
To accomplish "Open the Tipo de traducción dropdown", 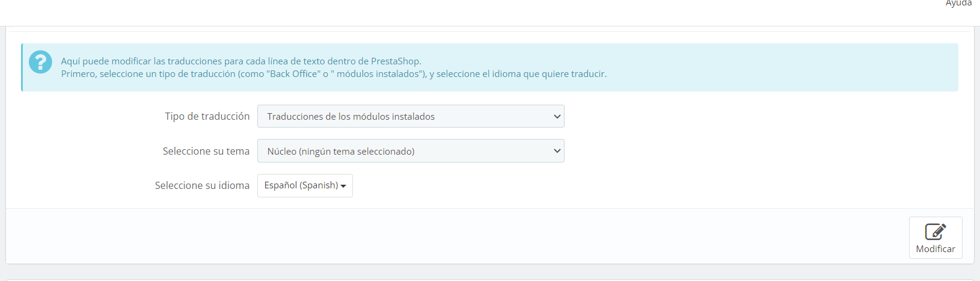I will coord(411,116).
